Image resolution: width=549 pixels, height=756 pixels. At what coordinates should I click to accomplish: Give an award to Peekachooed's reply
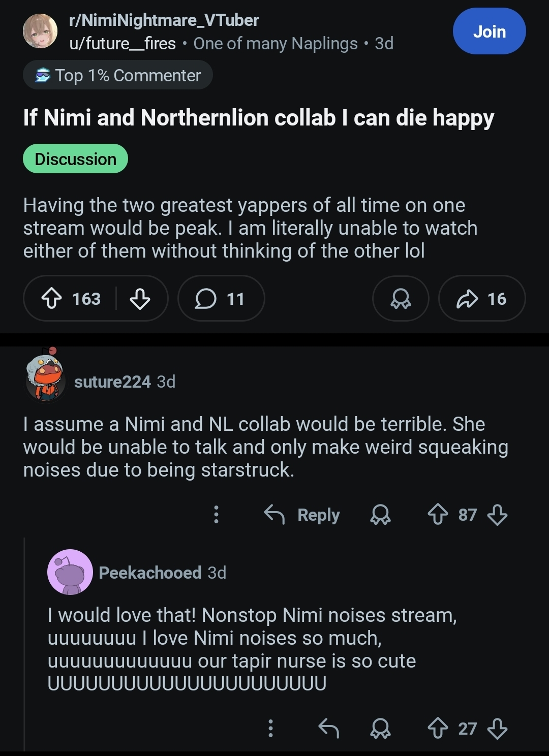point(380,729)
